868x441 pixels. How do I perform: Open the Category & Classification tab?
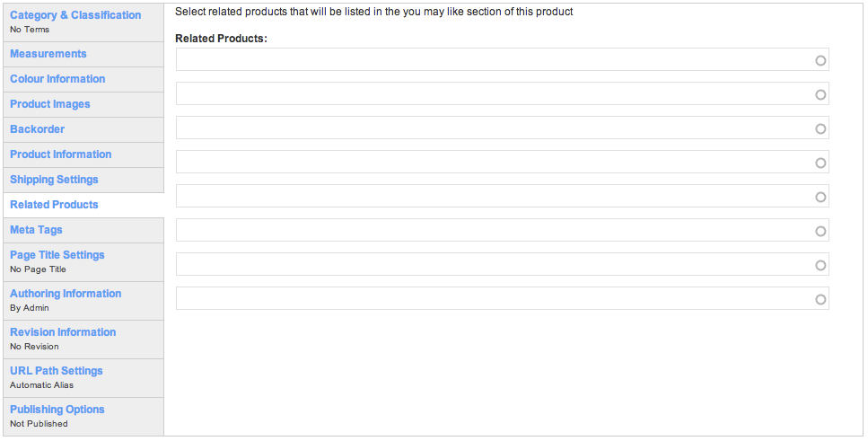click(75, 15)
